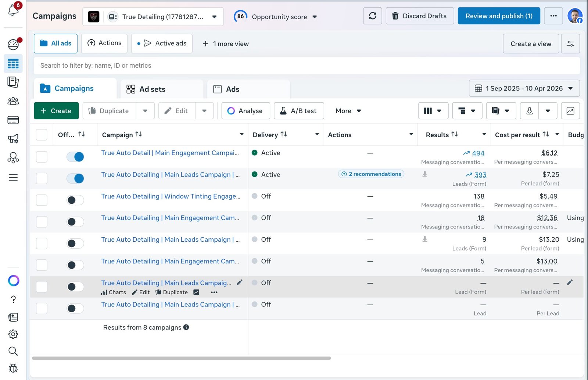The width and height of the screenshot is (588, 380).
Task: Sort by Cost per result column header
Action: click(522, 135)
